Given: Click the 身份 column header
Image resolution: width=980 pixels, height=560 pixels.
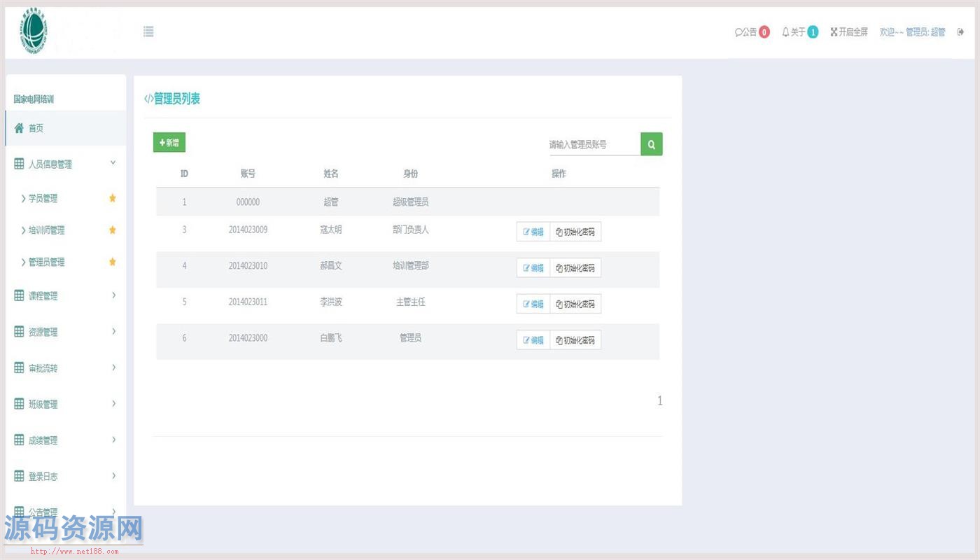Looking at the screenshot, I should pyautogui.click(x=411, y=174).
